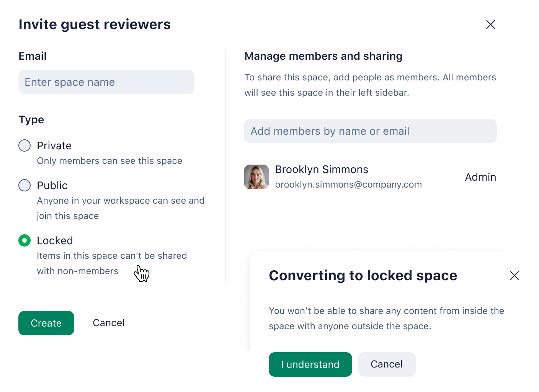539x392 pixels.
Task: Dismiss the Converting to locked space popup
Action: (x=514, y=276)
